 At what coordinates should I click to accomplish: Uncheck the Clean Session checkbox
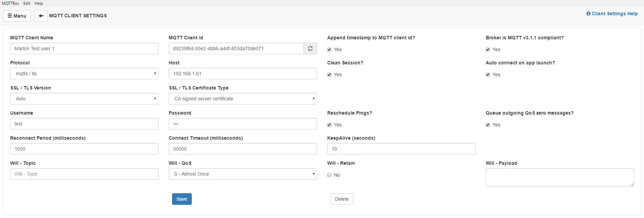click(x=329, y=75)
